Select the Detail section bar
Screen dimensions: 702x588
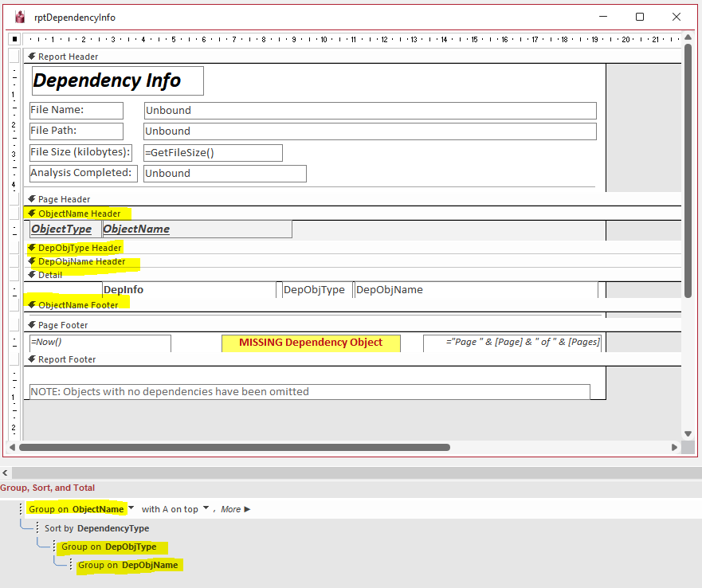[352, 275]
